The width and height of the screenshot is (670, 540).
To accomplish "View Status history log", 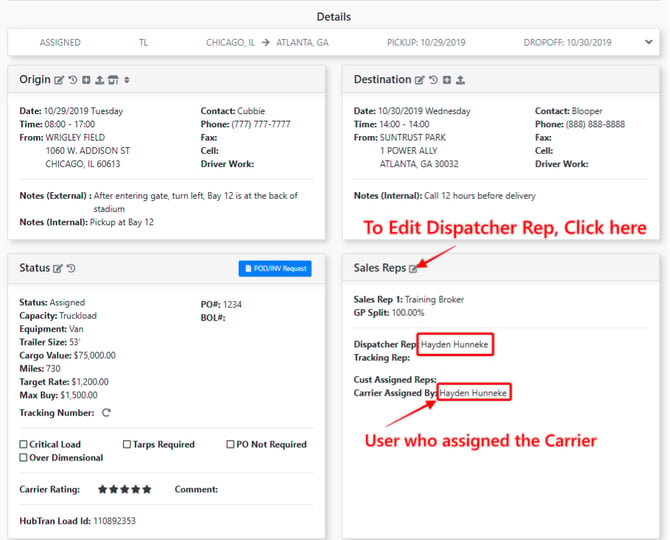I will point(71,268).
